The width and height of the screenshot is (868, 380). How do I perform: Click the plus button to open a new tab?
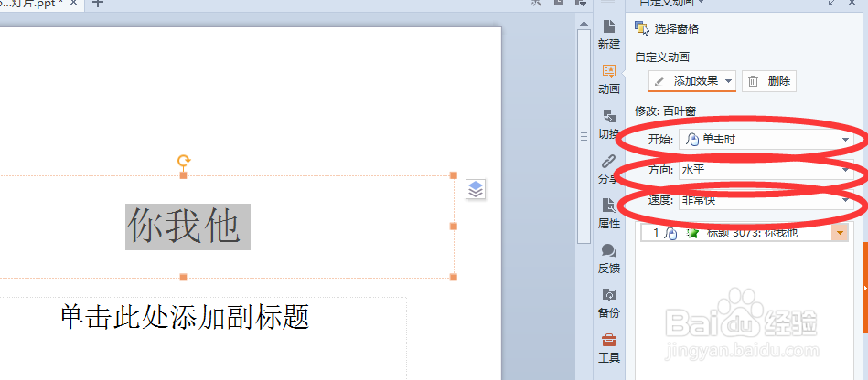click(98, 4)
